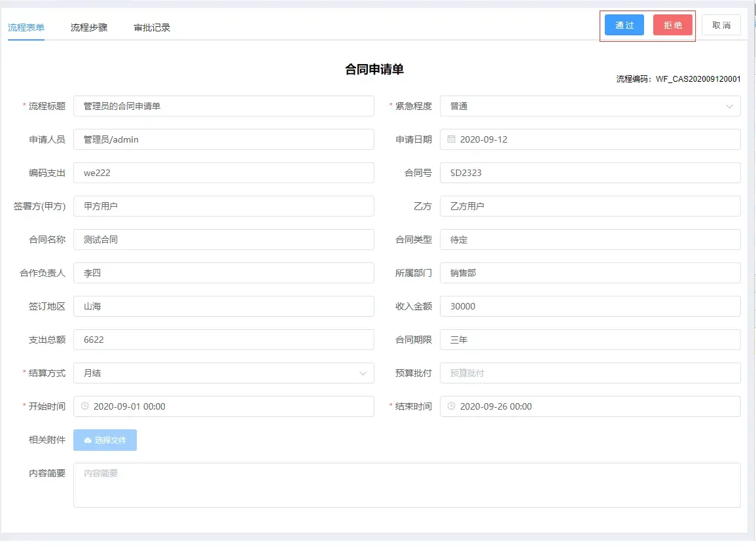Select the 流程表单 tab
Viewport: 756px width, 551px height.
26,27
